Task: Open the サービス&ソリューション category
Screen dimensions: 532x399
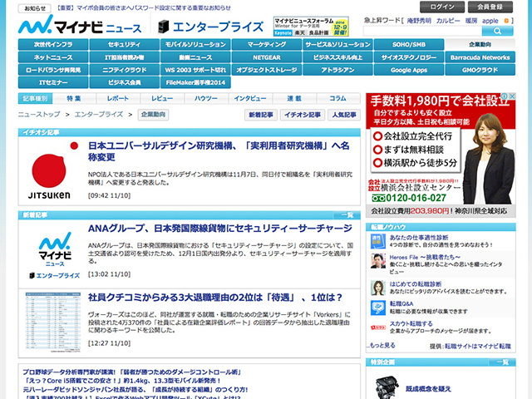Action: point(337,44)
